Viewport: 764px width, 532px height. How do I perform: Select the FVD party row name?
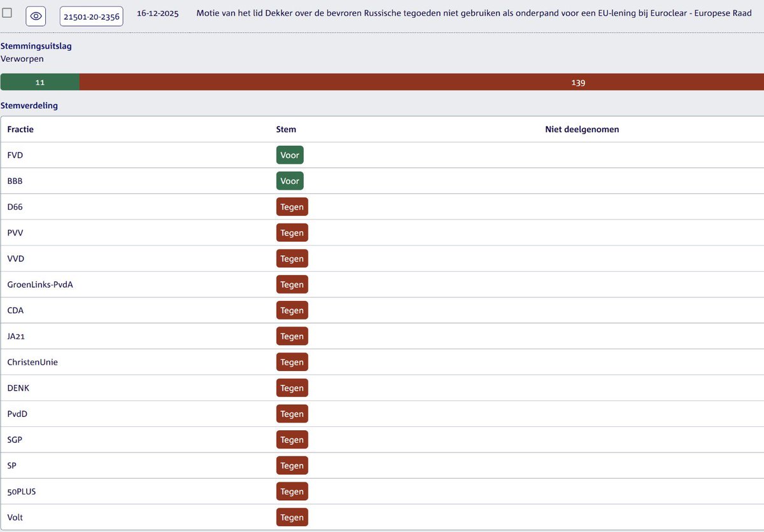click(x=15, y=155)
